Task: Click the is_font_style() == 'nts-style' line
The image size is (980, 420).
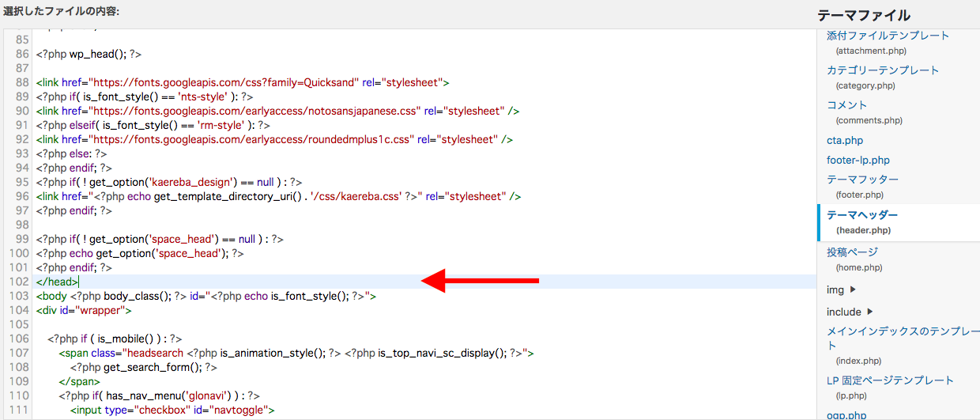Action: 144,96
